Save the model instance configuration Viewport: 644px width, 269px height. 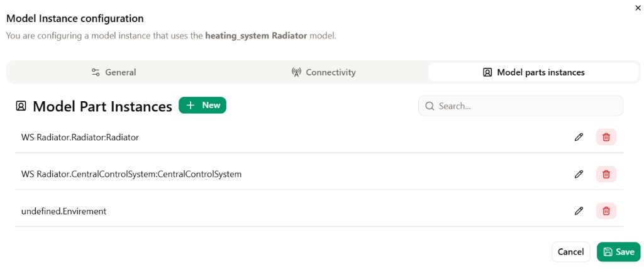pos(619,252)
